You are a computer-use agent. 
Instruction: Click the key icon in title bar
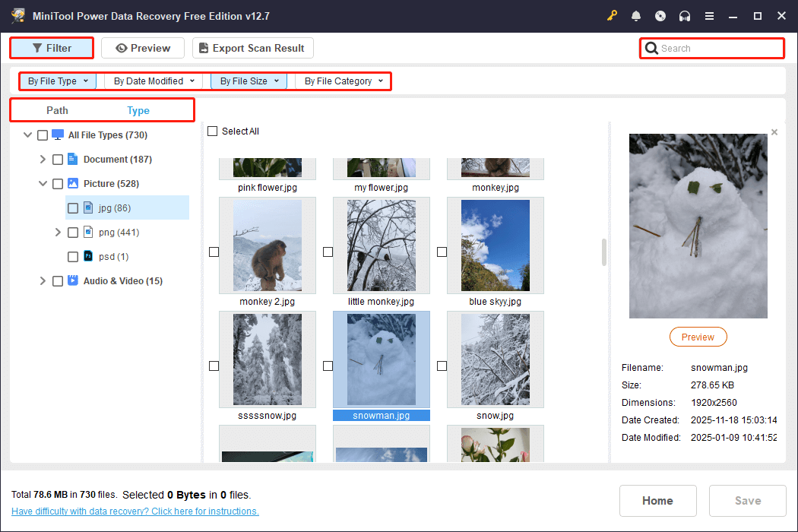[612, 16]
